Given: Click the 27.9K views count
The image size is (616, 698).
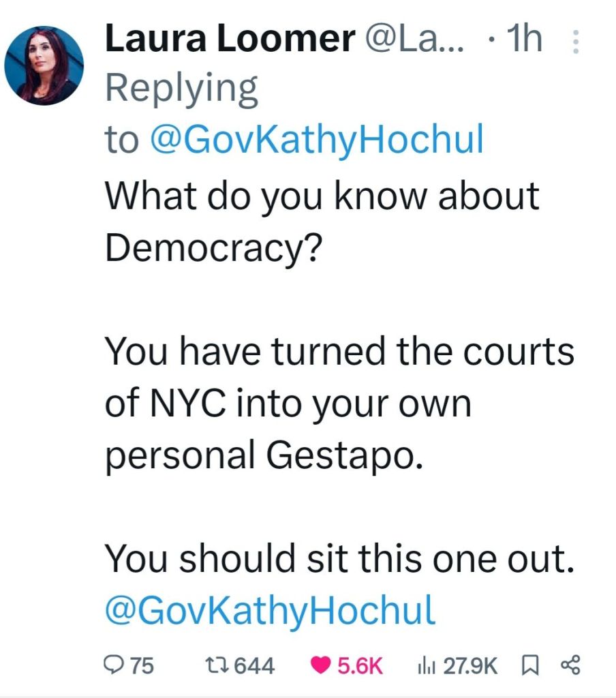Looking at the screenshot, I should pyautogui.click(x=470, y=665).
